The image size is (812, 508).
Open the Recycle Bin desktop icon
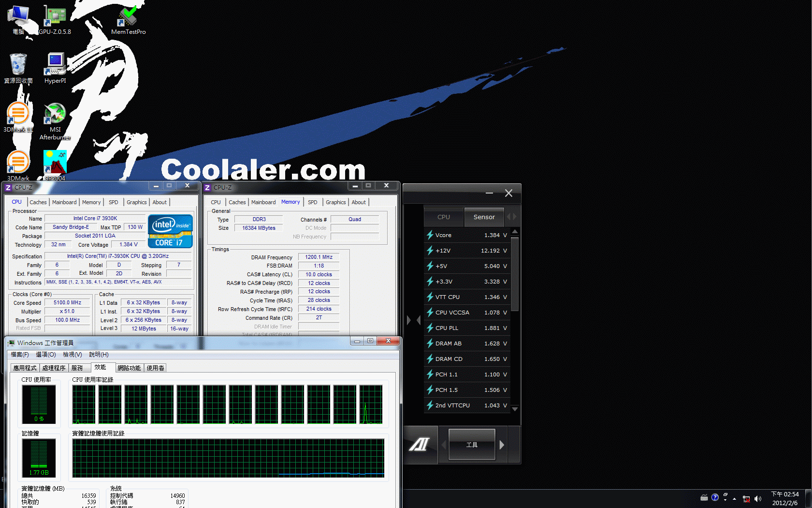coord(18,69)
